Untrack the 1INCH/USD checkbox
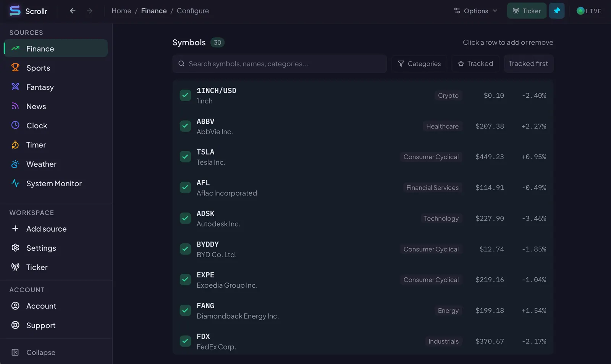This screenshot has width=611, height=364. (x=185, y=95)
